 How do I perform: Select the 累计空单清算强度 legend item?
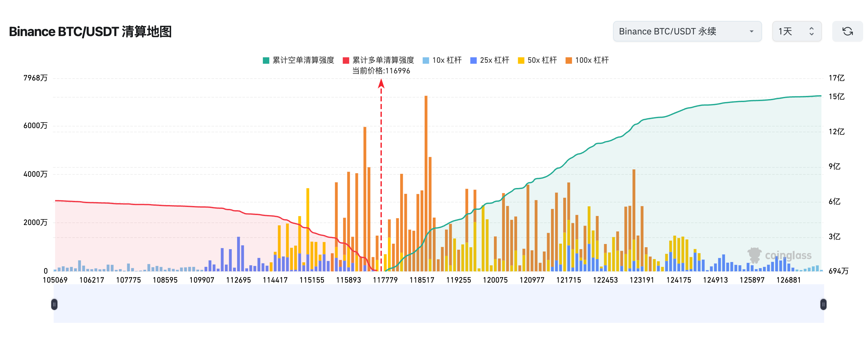coord(303,60)
